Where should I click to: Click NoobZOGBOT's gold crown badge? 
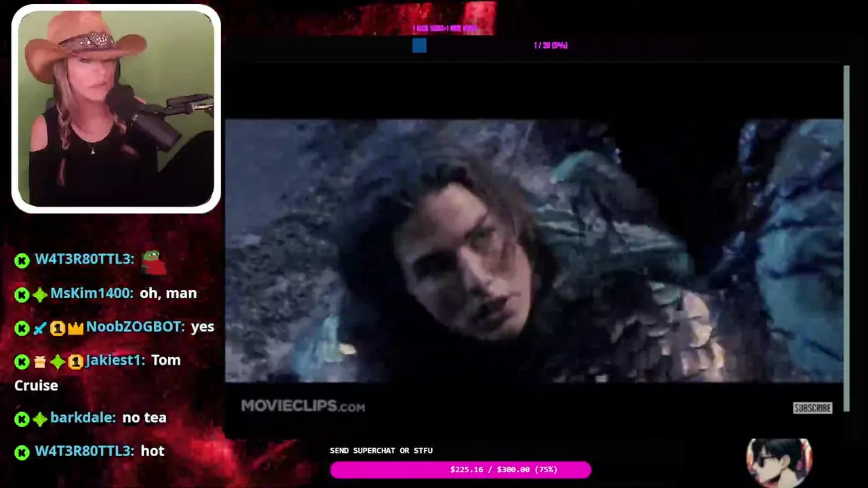(75, 328)
